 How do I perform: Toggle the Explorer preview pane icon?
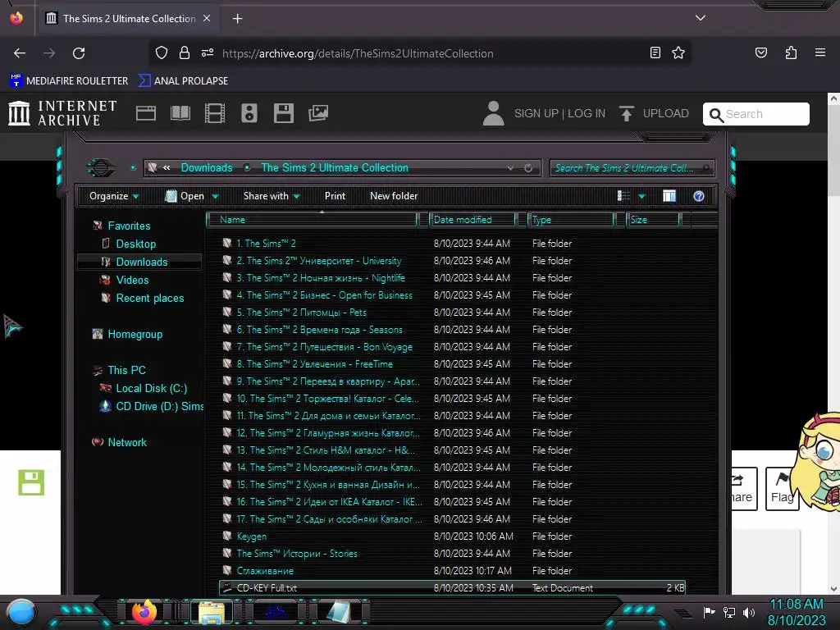(x=669, y=196)
